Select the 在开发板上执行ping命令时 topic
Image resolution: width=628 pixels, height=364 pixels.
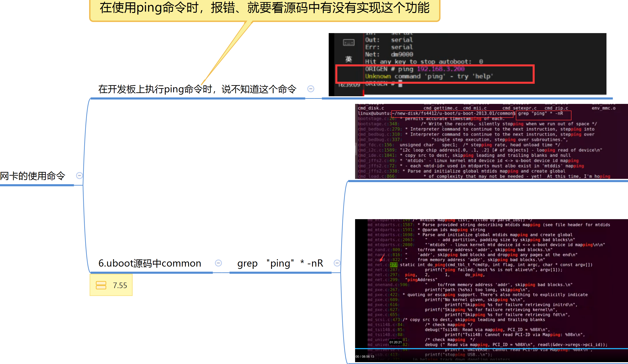197,89
